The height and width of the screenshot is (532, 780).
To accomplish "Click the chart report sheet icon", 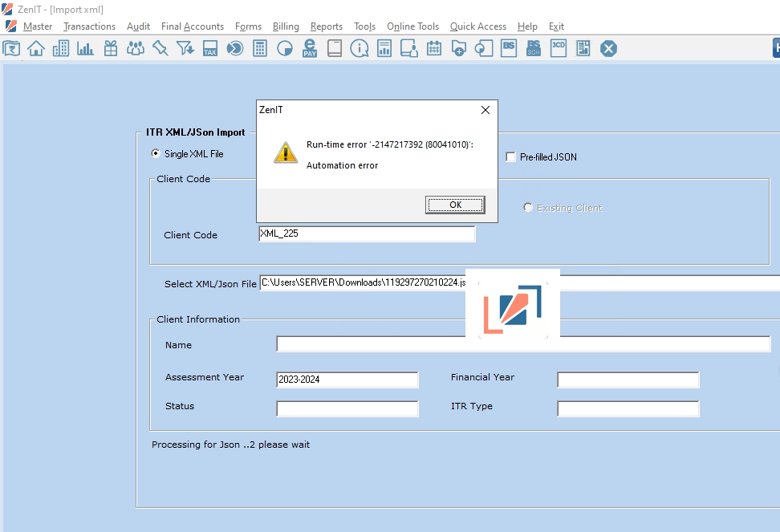I will (384, 48).
